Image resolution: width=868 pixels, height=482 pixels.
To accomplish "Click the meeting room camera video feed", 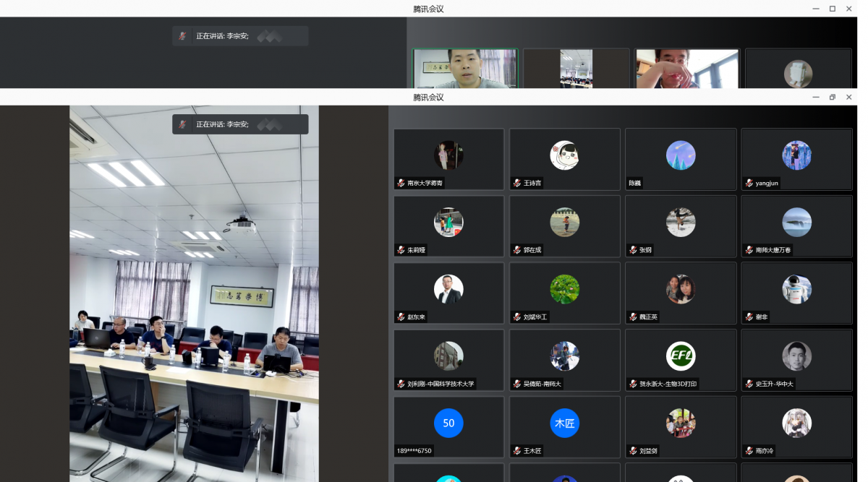I will tap(194, 293).
